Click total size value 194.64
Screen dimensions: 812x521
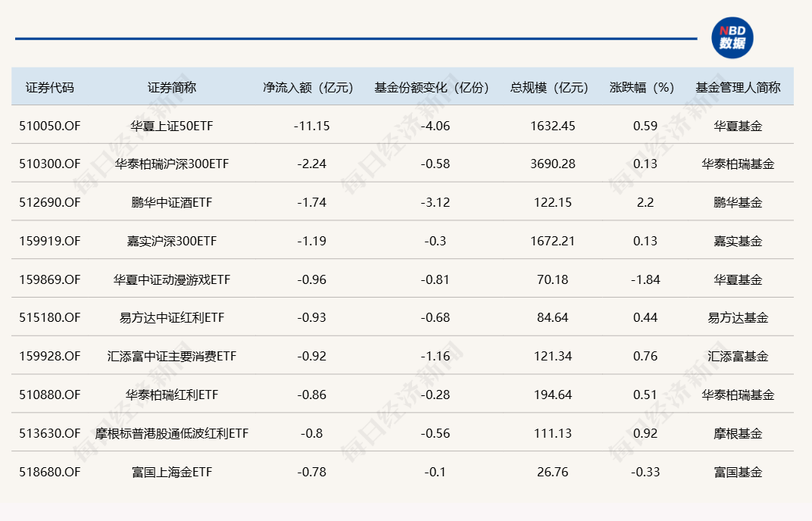tap(552, 395)
